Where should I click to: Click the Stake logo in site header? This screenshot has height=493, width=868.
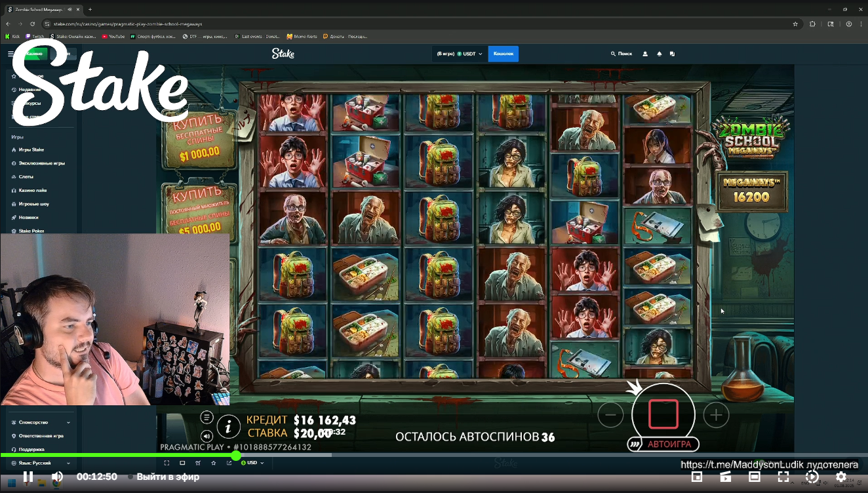coord(284,54)
